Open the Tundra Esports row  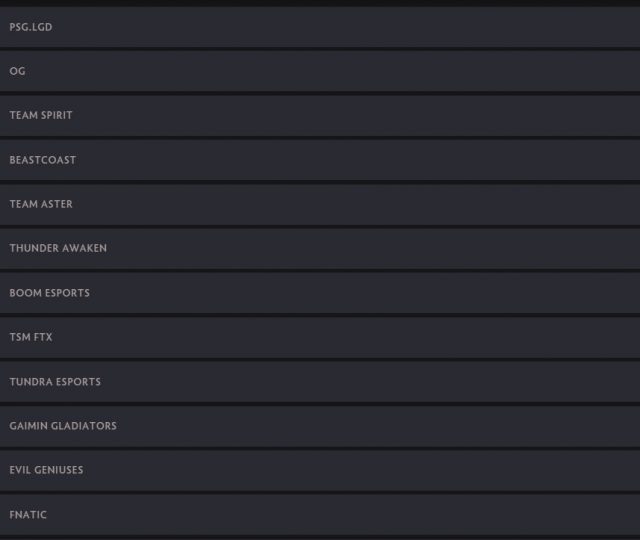coord(320,381)
